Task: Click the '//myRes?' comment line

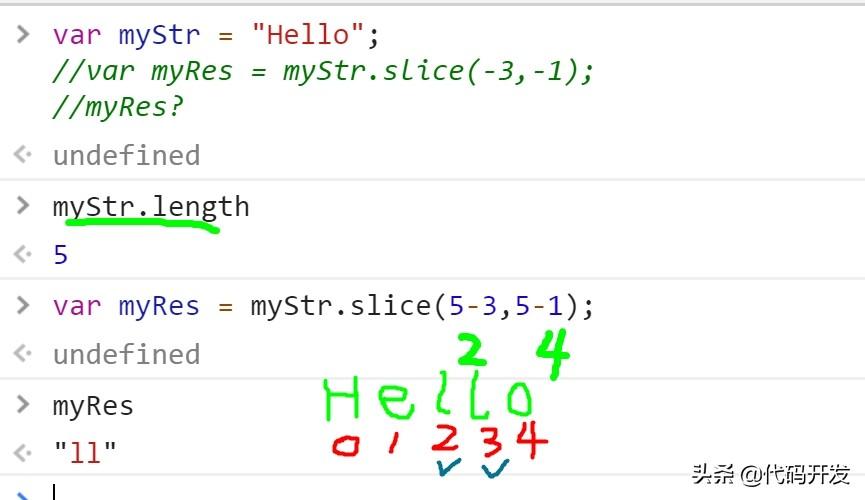Action: coord(118,107)
